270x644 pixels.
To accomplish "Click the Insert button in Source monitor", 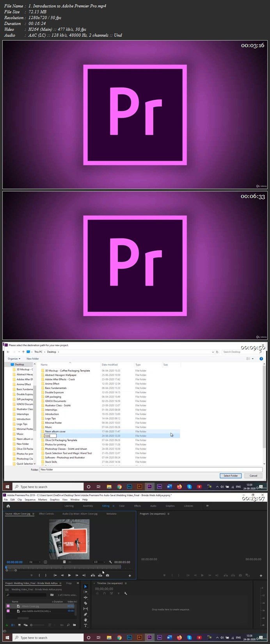I will pyautogui.click(x=93, y=575).
